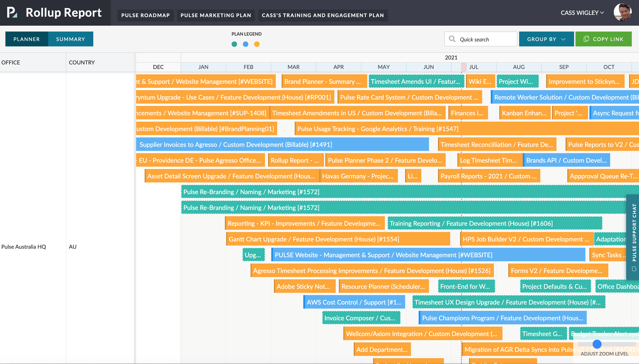
Task: Open Improvement to Stickyn... bar
Action: point(585,82)
